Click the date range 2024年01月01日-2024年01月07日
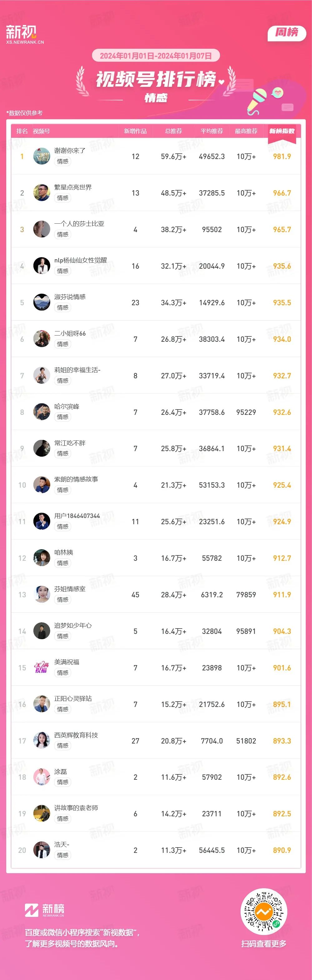The height and width of the screenshot is (980, 312). (x=156, y=56)
